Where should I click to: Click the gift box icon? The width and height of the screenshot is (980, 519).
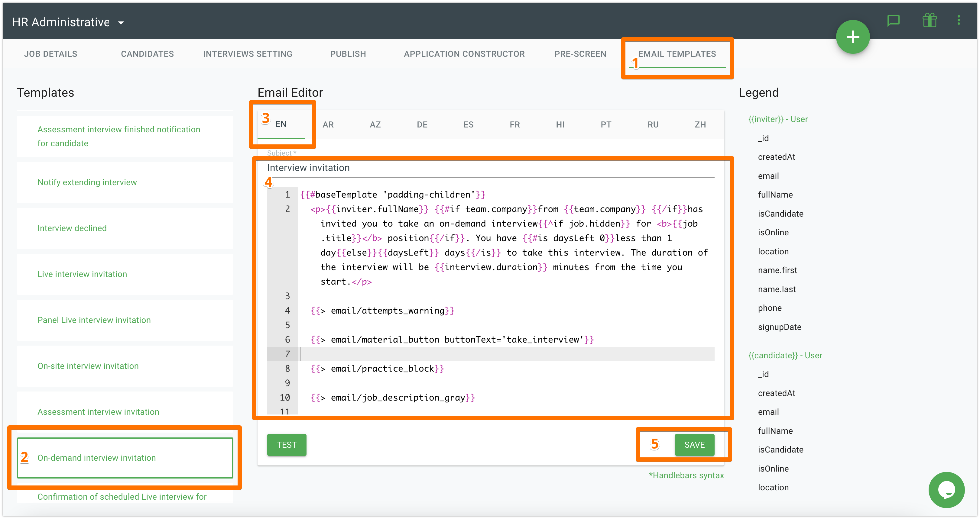coord(930,20)
